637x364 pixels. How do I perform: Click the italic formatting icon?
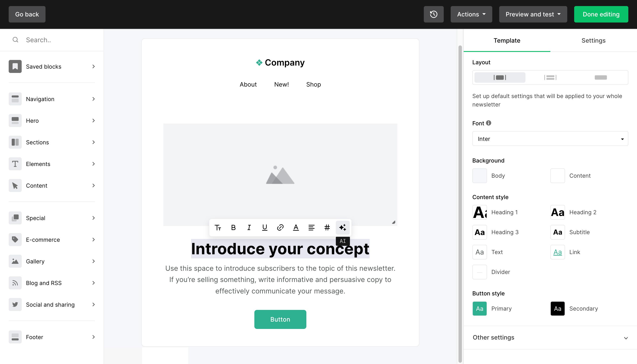coord(249,228)
